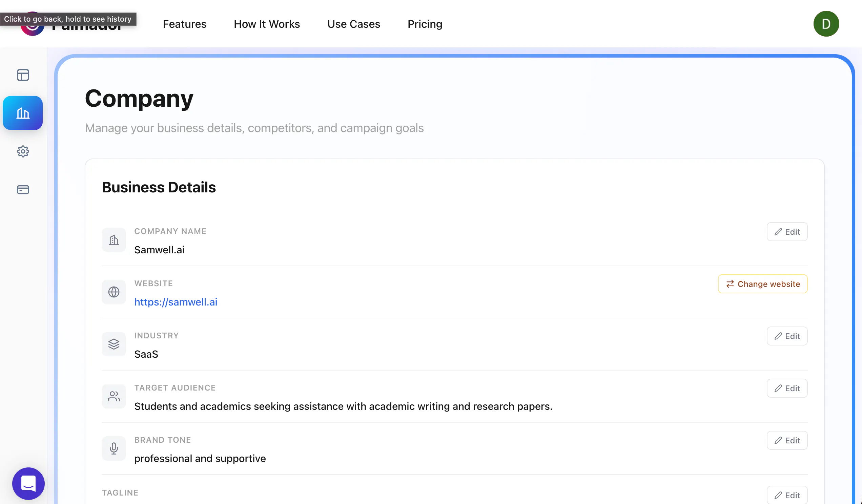Edit the Target Audience description

tap(787, 388)
